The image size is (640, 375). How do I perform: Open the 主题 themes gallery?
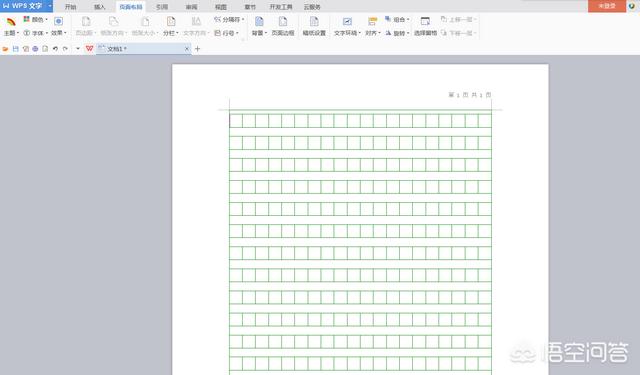(x=11, y=26)
